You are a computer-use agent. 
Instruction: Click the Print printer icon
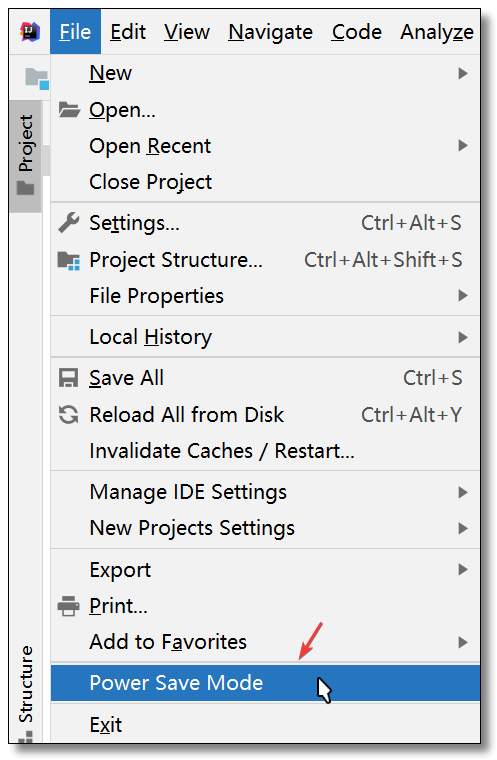click(68, 606)
